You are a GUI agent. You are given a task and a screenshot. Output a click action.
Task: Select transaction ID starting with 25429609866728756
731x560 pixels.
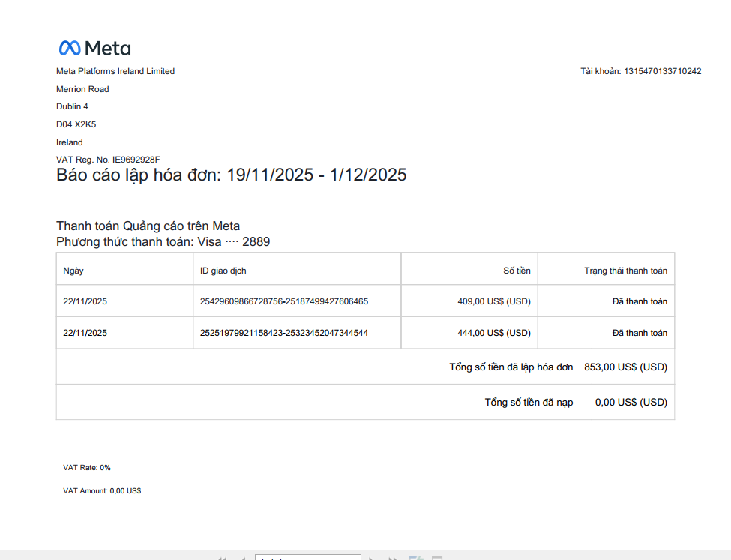[x=284, y=301]
